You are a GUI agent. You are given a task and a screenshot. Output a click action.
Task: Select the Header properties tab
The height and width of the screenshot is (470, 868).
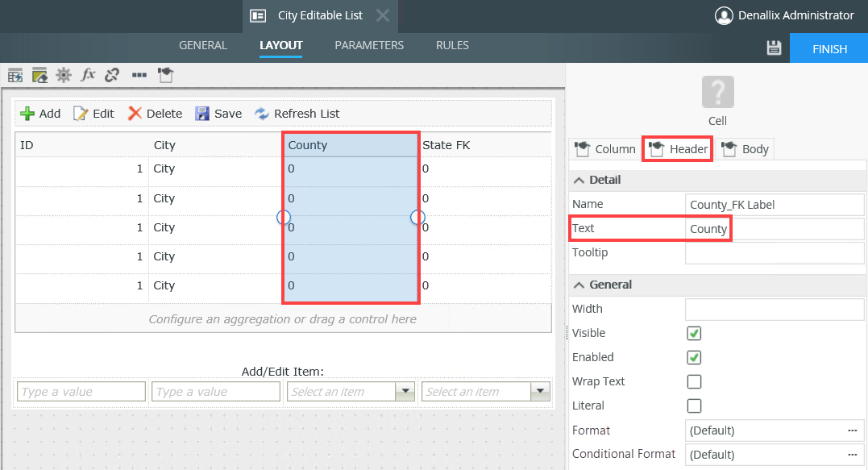click(678, 149)
